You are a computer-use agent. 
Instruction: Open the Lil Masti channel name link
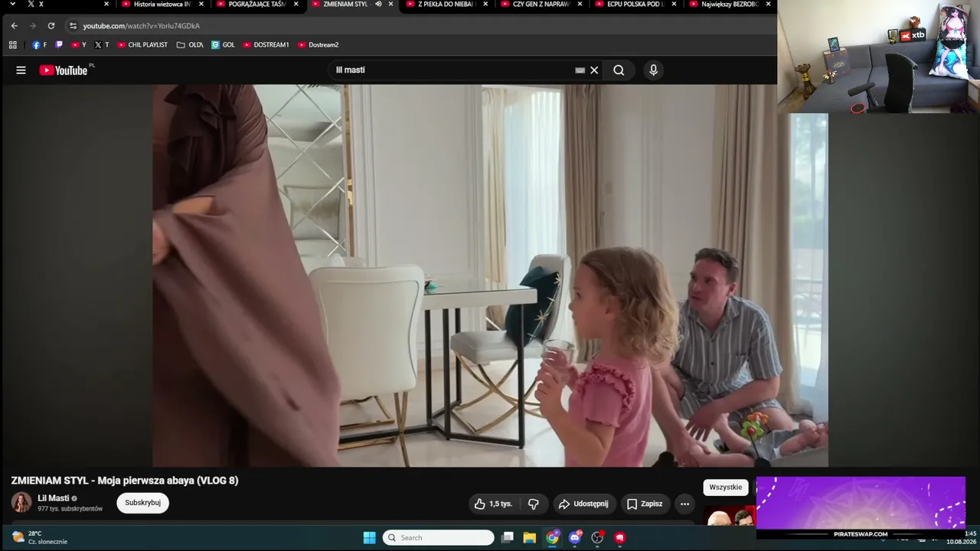54,498
